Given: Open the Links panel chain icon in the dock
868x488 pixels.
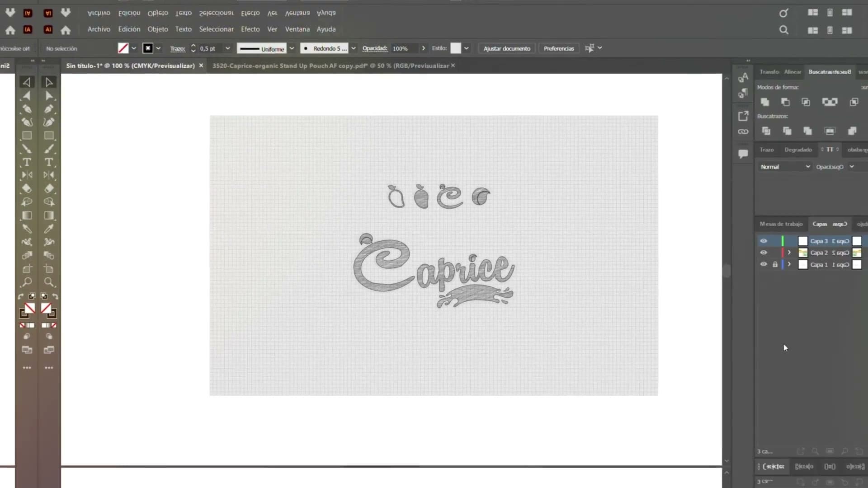Looking at the screenshot, I should 743,132.
